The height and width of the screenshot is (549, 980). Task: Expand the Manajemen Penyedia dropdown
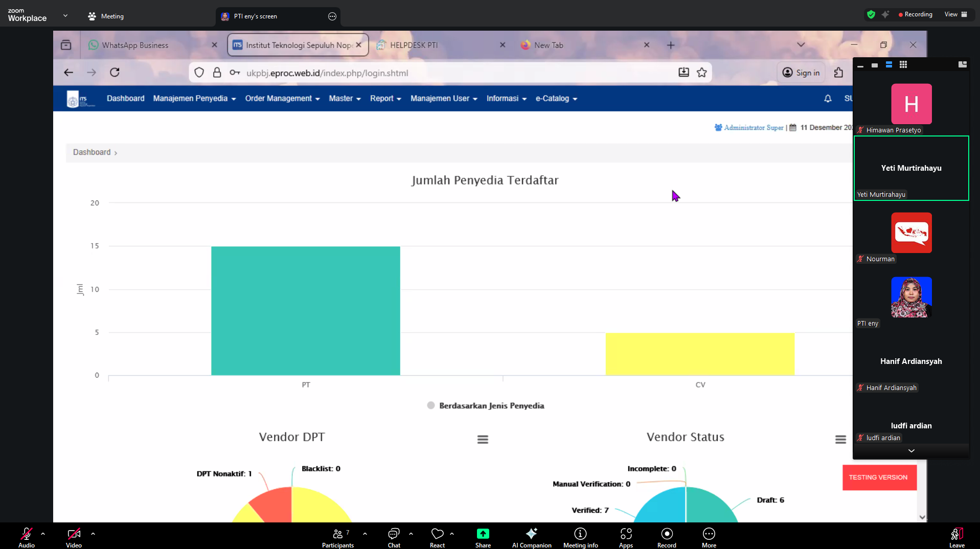click(x=194, y=99)
